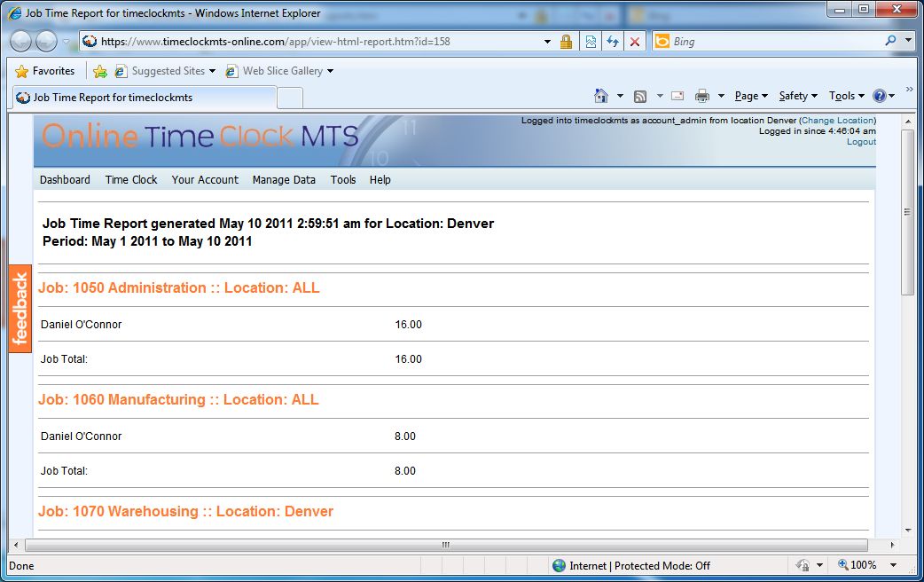Select the Job Time Report browser tab
The image size is (924, 582).
tap(145, 98)
